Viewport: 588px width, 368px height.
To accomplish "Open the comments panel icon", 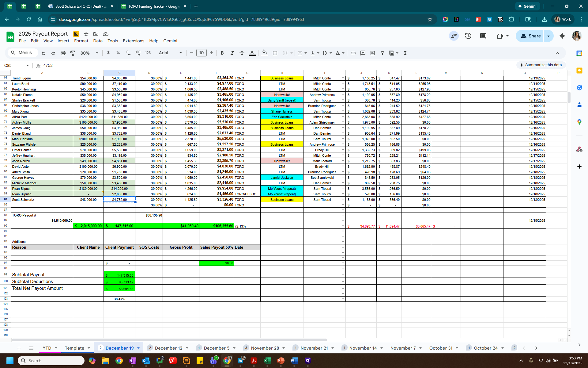I will click(x=483, y=36).
